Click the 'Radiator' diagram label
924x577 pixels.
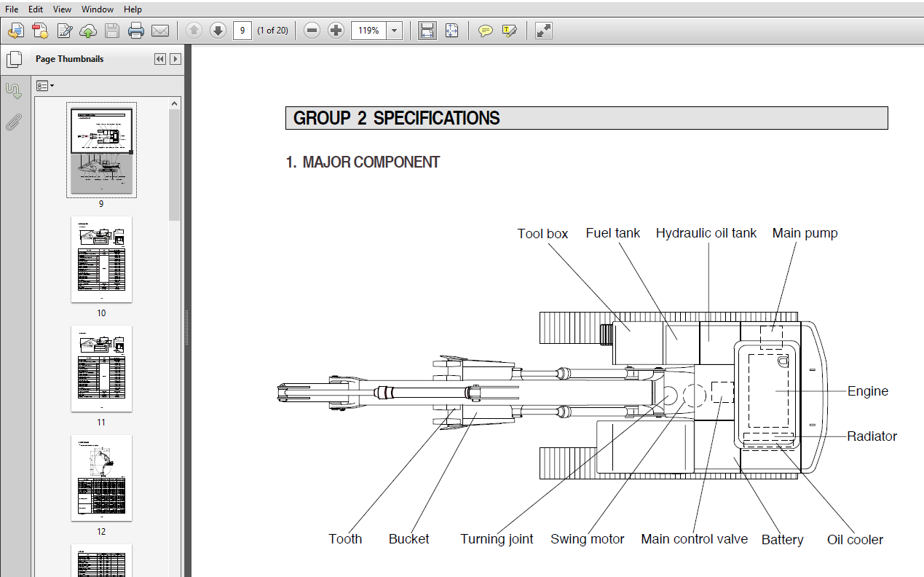872,436
